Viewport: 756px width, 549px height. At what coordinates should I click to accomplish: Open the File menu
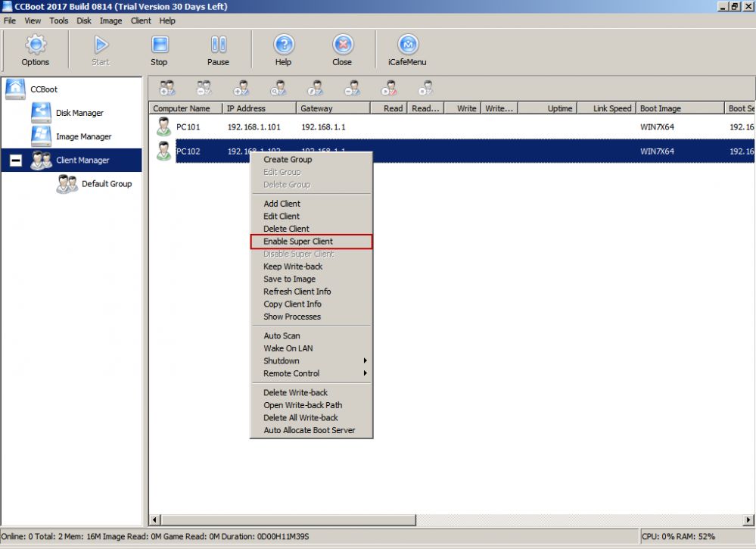click(10, 20)
